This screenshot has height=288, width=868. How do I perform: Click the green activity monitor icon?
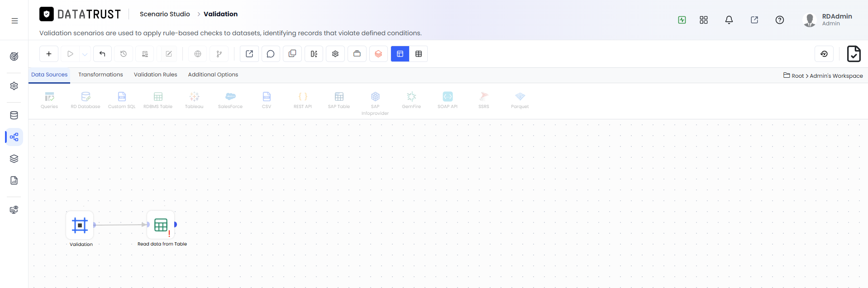682,20
